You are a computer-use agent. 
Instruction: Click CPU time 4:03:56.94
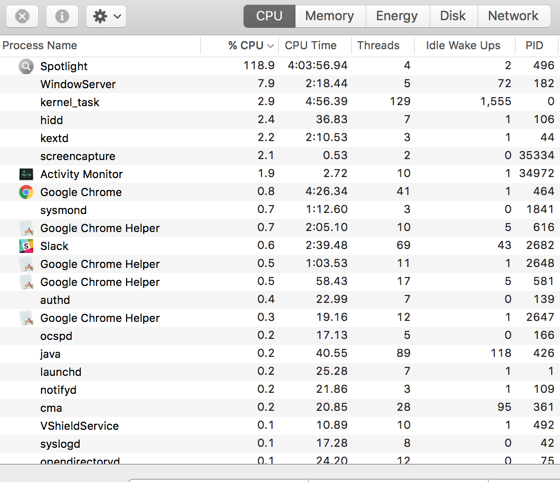(318, 65)
